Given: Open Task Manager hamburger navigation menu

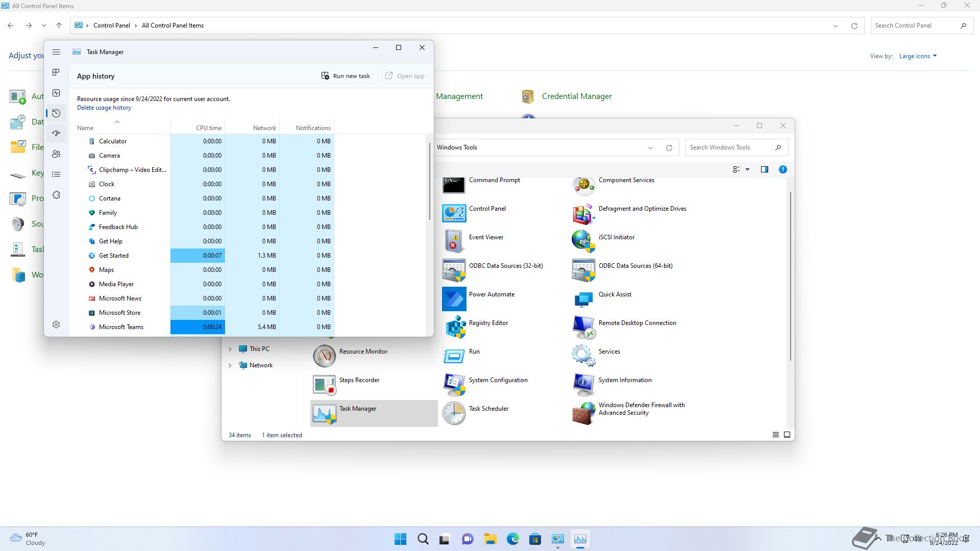Looking at the screenshot, I should (56, 52).
